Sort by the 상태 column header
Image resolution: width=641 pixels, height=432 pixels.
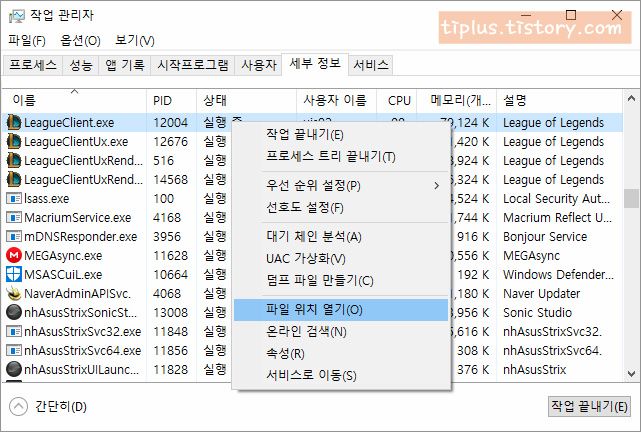(247, 101)
